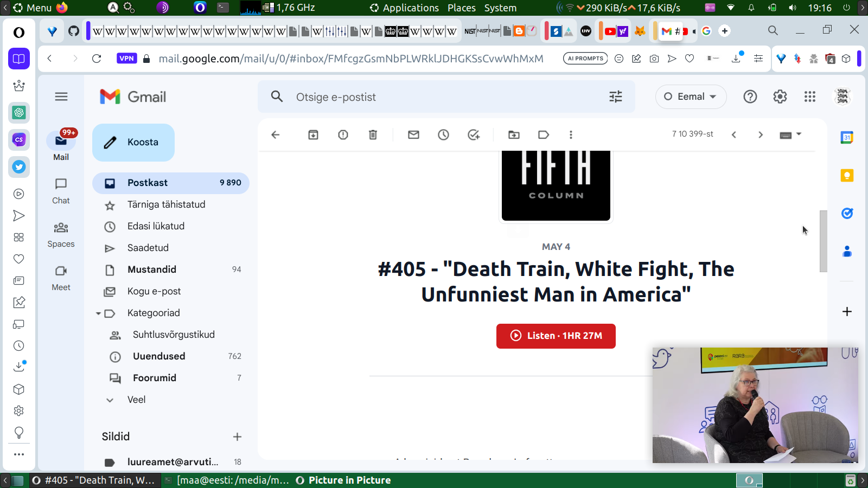Snooze this email with the clock icon
The width and height of the screenshot is (868, 488).
pyautogui.click(x=443, y=134)
